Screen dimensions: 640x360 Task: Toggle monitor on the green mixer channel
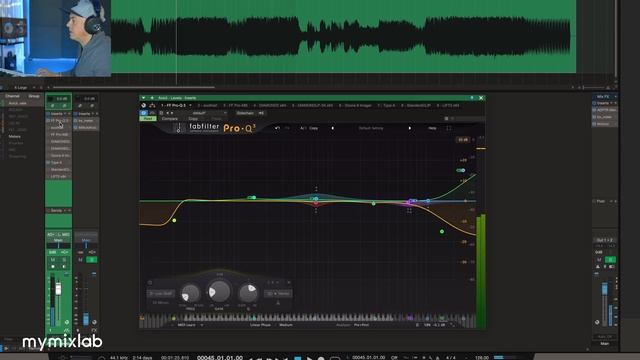click(x=64, y=267)
